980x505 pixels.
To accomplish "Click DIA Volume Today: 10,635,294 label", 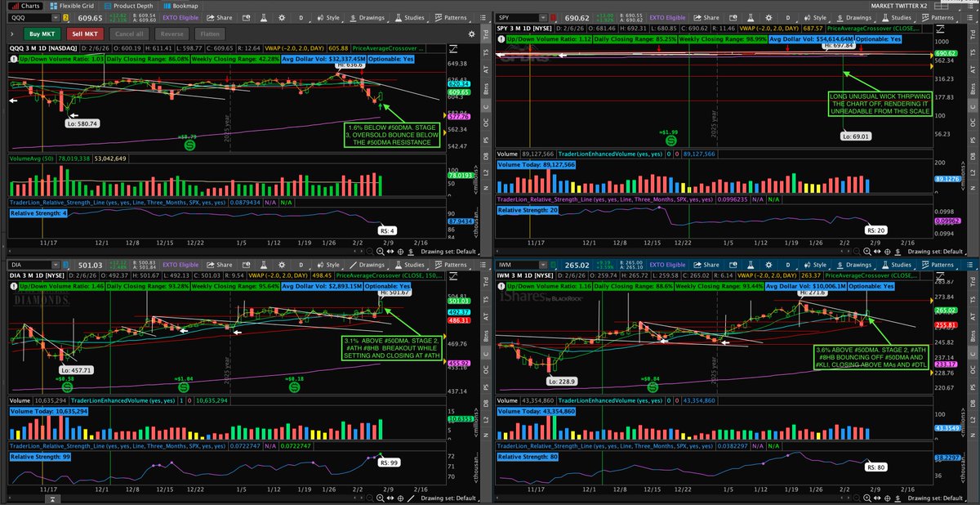I will pyautogui.click(x=51, y=411).
